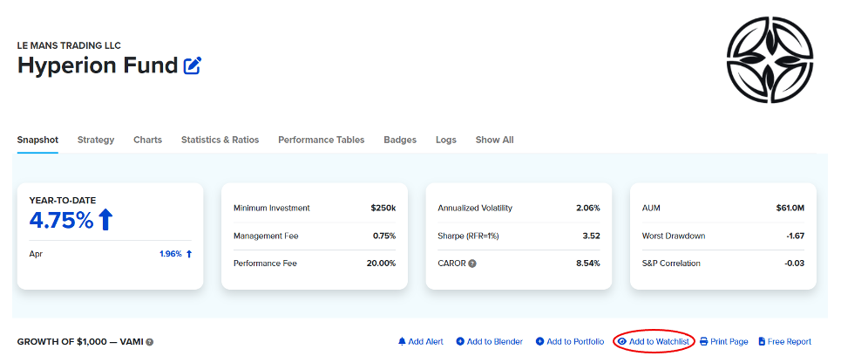Click the Hyperion Fund title

[98, 65]
